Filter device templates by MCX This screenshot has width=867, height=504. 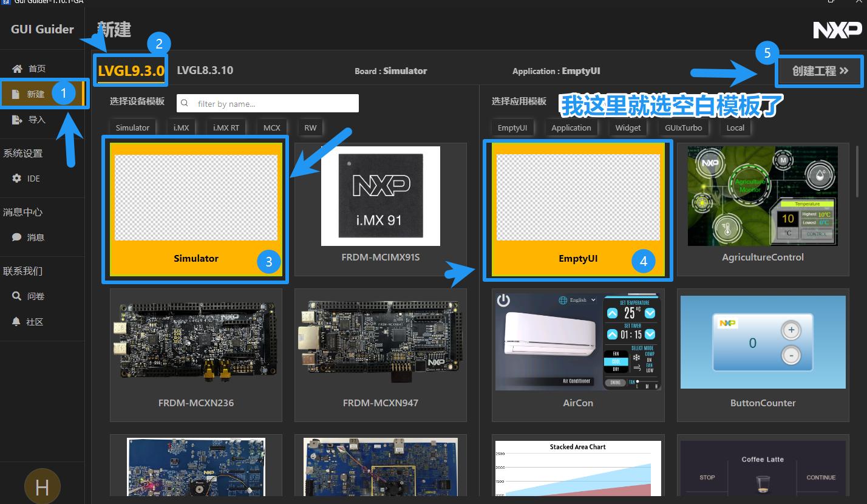click(x=271, y=128)
